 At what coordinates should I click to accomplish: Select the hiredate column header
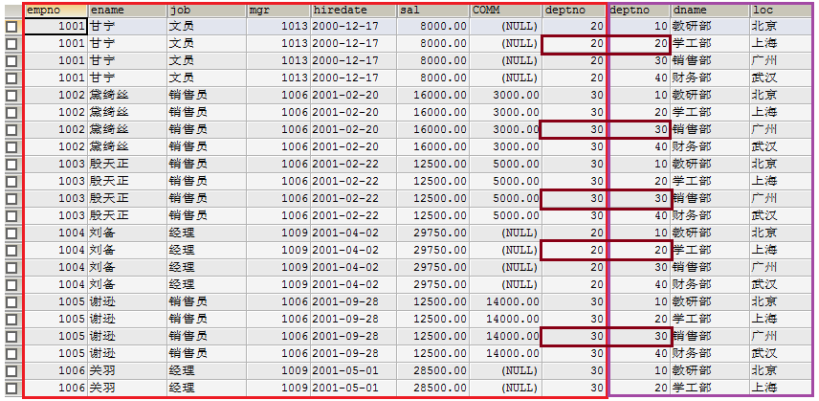coord(354,10)
